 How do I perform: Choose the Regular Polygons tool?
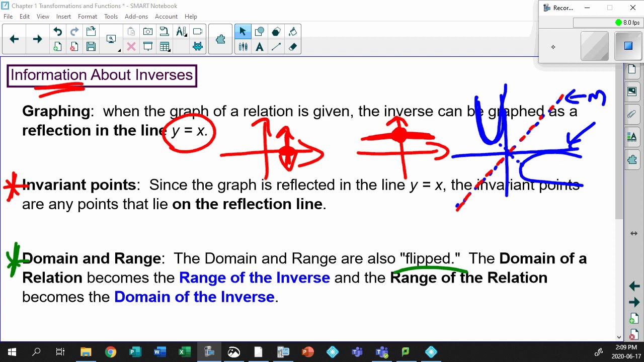tap(276, 32)
